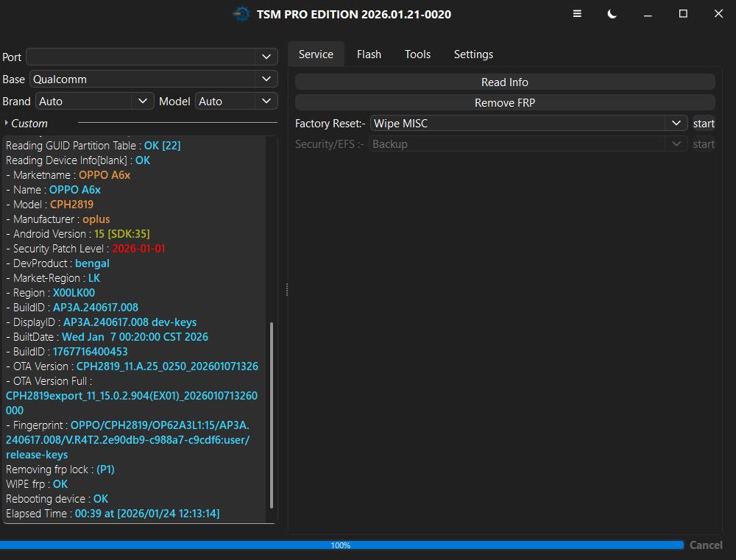Image resolution: width=736 pixels, height=560 pixels.
Task: Click the 100% progress bar
Action: (342, 545)
